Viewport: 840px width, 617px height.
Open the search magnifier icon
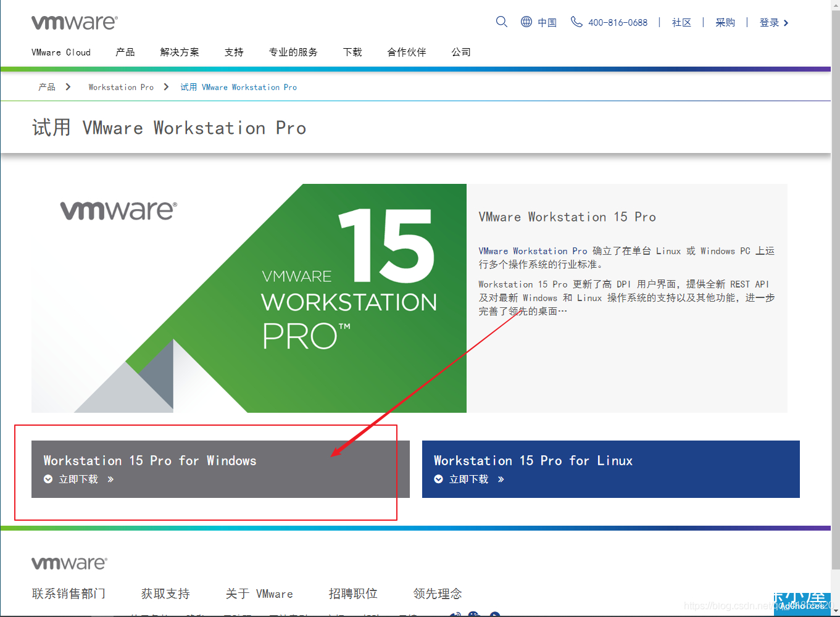[x=502, y=22]
